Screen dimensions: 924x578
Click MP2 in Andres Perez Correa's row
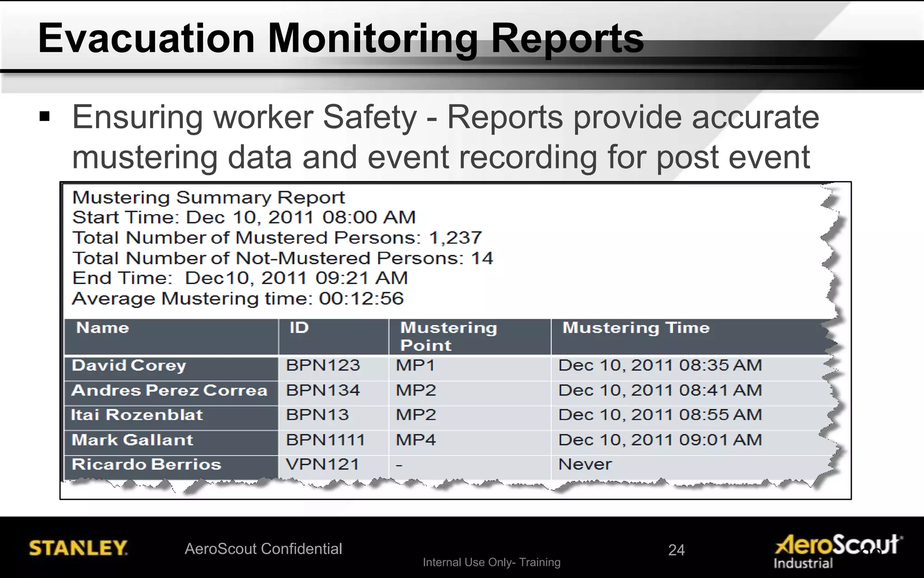(470, 393)
